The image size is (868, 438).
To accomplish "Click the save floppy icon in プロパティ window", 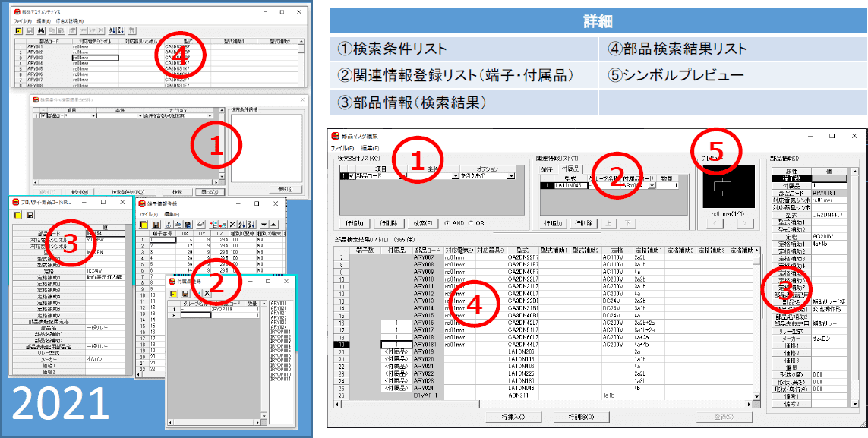I will (30, 215).
